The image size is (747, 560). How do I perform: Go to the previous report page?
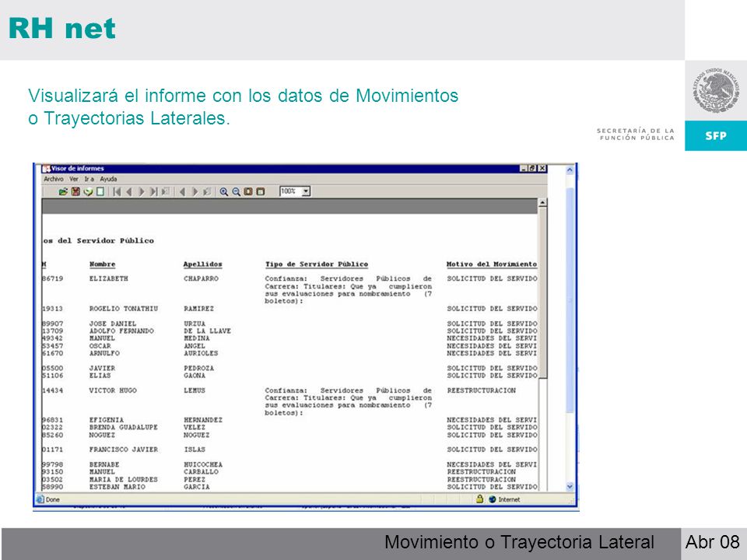tap(129, 191)
